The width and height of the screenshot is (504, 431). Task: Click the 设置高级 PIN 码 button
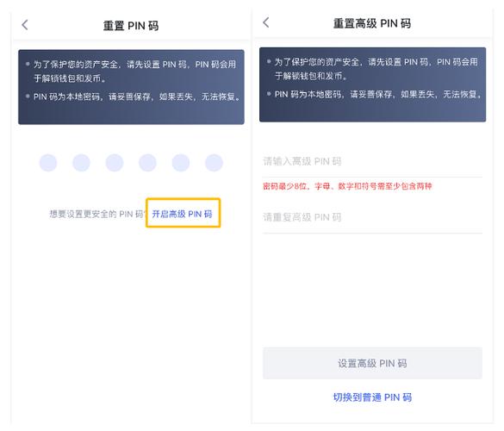tap(372, 363)
